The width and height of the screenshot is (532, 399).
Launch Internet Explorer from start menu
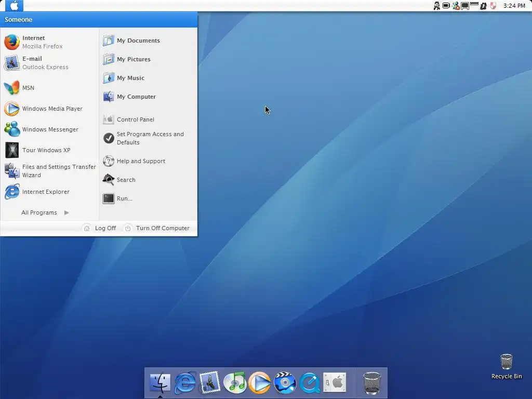[x=49, y=192]
